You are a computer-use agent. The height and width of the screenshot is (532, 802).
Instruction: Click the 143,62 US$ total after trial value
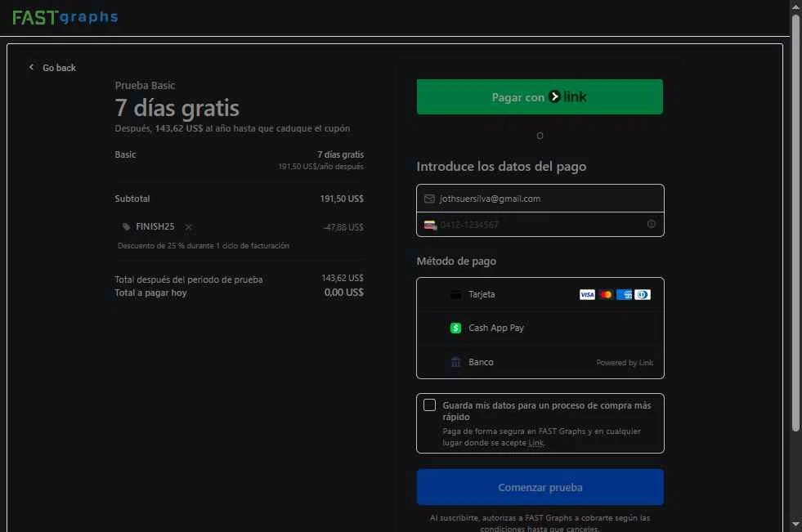tap(343, 278)
